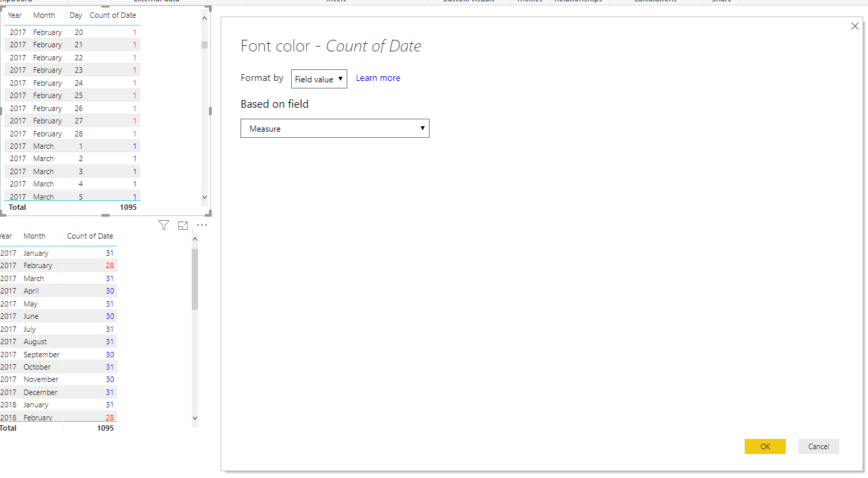Click lower table scrollbar down arrow
Image resolution: width=868 pixels, height=478 pixels.
pos(195,417)
